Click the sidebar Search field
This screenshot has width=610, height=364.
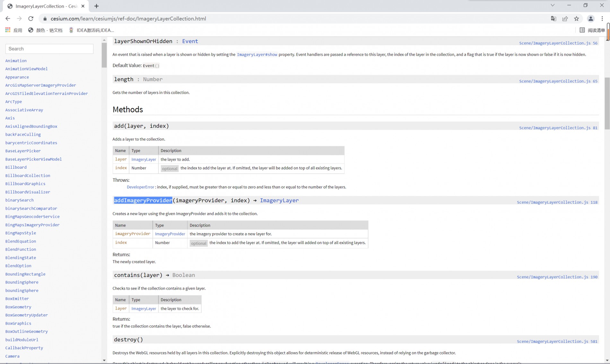[49, 49]
